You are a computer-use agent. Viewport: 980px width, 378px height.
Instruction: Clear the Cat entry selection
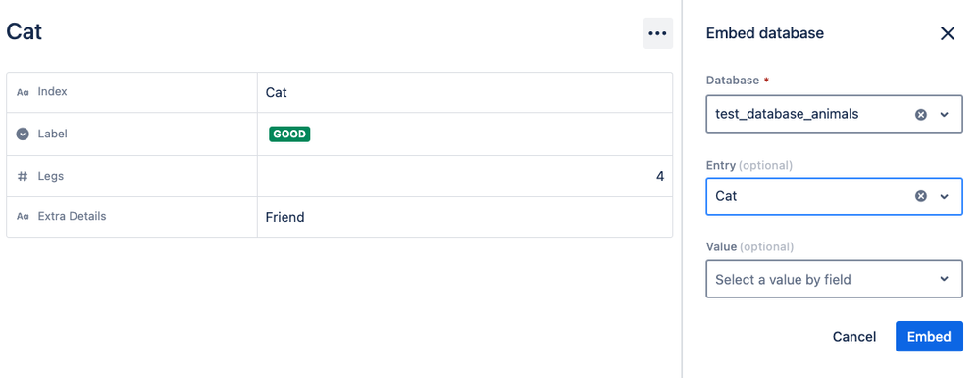tap(920, 196)
